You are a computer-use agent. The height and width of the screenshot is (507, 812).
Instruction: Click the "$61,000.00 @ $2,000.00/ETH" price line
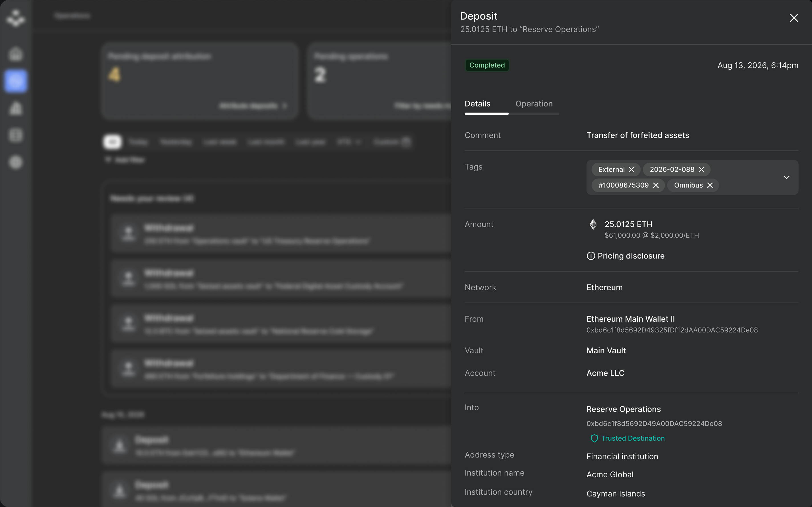(x=651, y=235)
